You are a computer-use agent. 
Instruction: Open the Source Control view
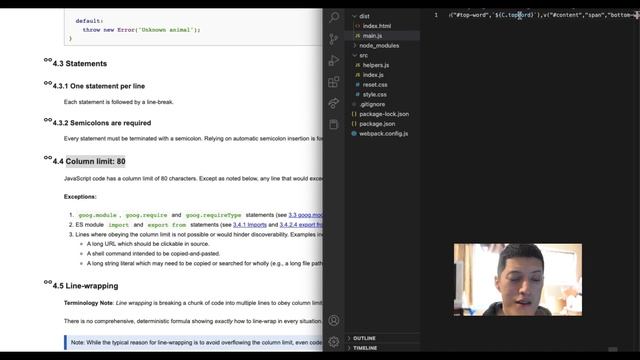[x=334, y=39]
